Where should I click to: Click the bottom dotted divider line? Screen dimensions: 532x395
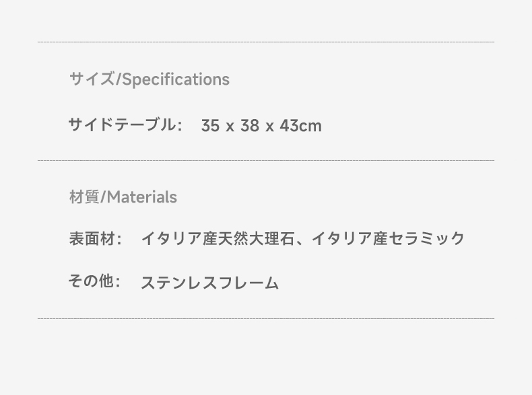click(266, 318)
